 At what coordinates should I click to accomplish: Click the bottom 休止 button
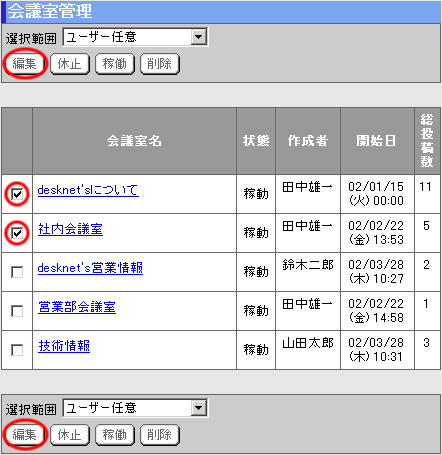point(70,435)
